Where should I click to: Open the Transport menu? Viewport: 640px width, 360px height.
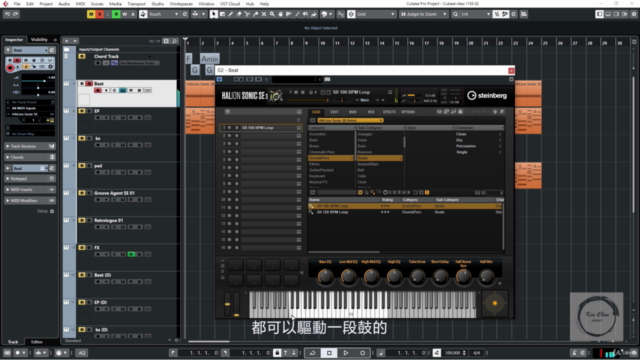point(136,4)
